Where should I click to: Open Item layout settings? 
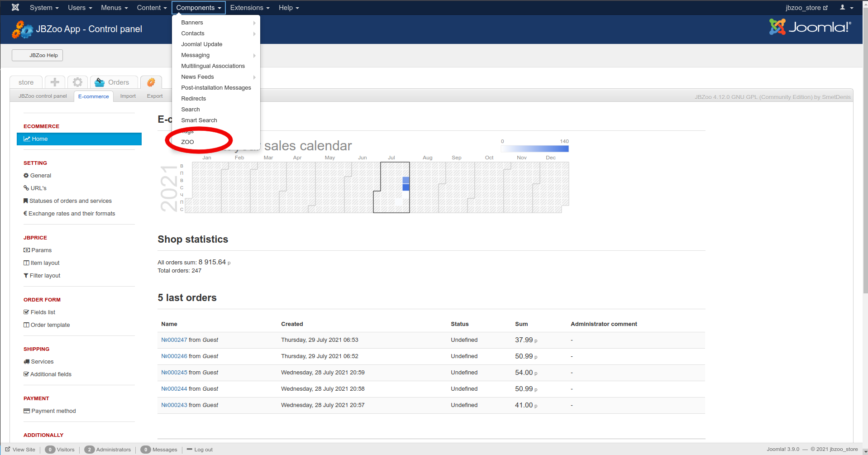41,263
